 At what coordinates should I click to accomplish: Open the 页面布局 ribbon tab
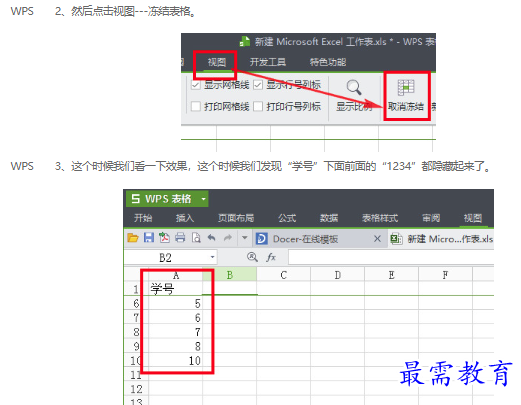click(236, 218)
